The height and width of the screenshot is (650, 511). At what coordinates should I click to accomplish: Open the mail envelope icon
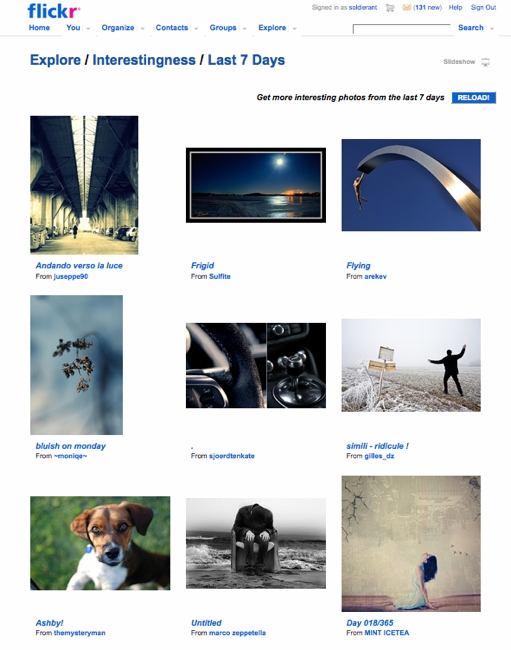(407, 7)
